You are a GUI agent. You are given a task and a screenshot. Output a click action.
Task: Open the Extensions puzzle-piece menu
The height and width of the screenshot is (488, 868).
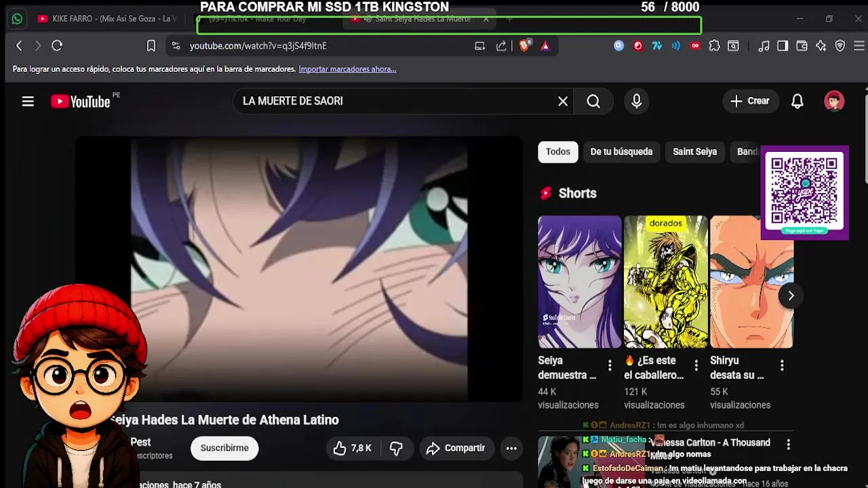[x=714, y=45]
